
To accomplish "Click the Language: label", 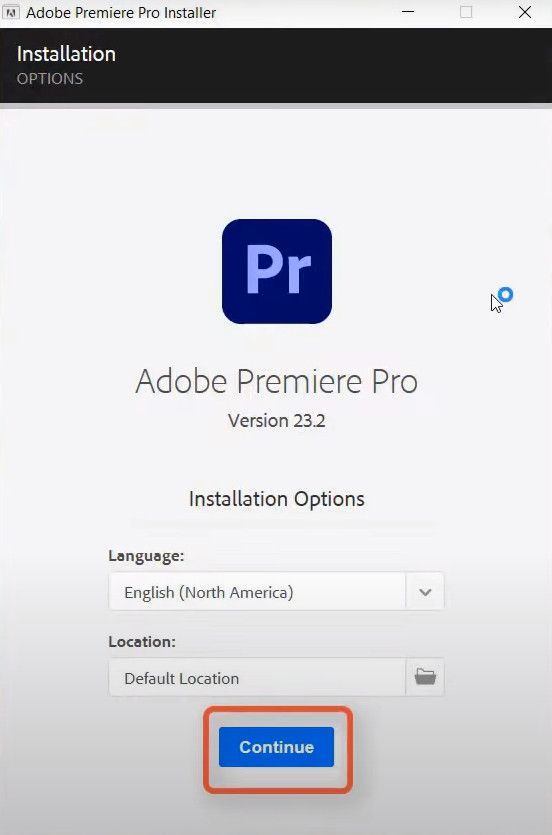I will [146, 556].
